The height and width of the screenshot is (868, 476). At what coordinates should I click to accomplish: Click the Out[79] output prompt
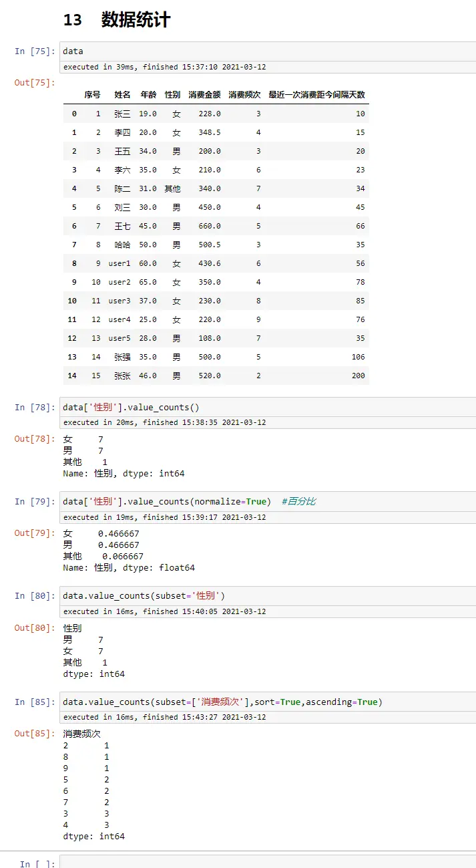tap(35, 533)
